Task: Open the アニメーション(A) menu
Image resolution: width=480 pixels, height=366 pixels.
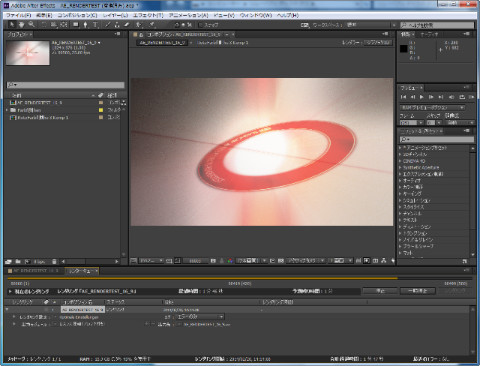Action: pos(189,15)
